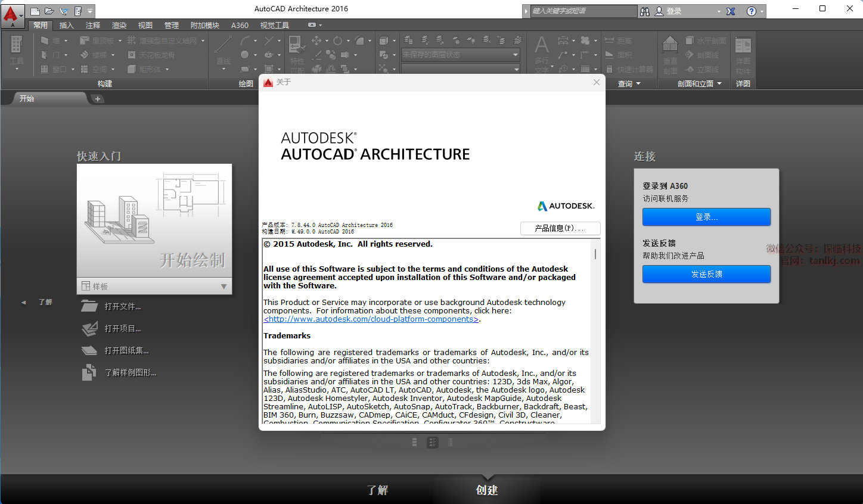Click the Open folder icon in quick access toolbar

(x=49, y=11)
